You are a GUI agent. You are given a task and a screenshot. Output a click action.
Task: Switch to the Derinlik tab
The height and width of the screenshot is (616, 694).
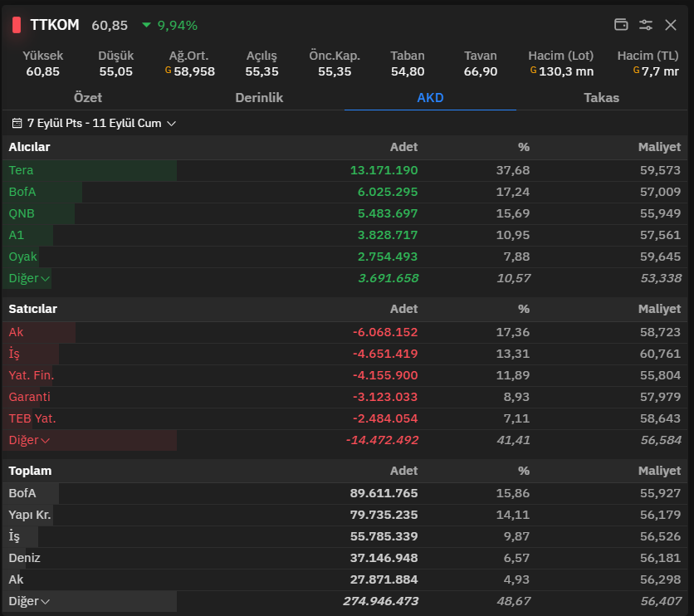(x=259, y=97)
